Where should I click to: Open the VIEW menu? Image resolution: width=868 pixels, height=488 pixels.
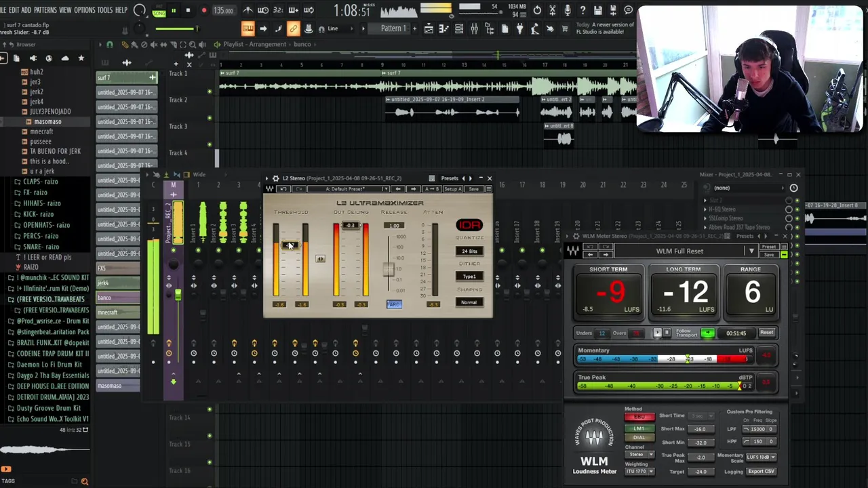coord(65,10)
